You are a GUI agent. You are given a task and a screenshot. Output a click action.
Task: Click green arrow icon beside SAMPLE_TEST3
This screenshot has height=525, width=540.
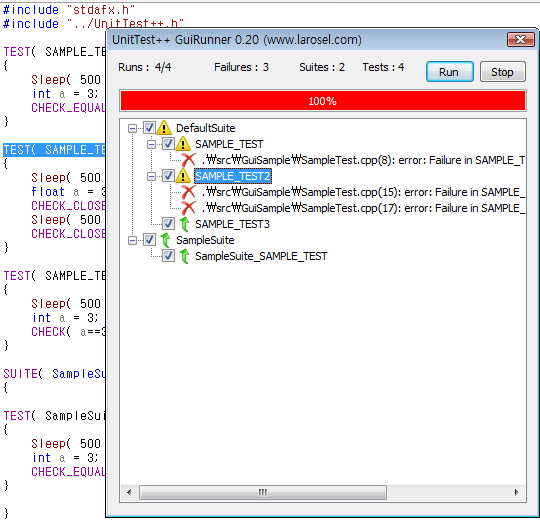pos(184,224)
